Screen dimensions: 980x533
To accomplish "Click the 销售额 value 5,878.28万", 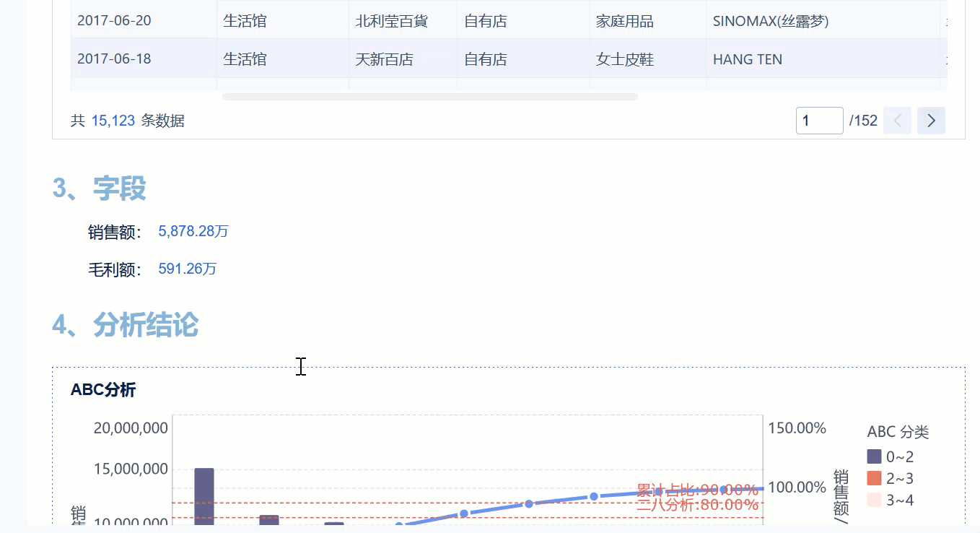I will click(193, 231).
